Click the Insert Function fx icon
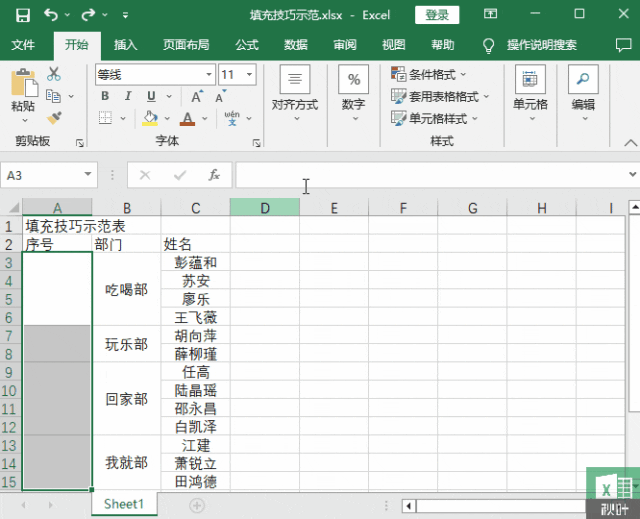The height and width of the screenshot is (519, 640). pos(214,175)
